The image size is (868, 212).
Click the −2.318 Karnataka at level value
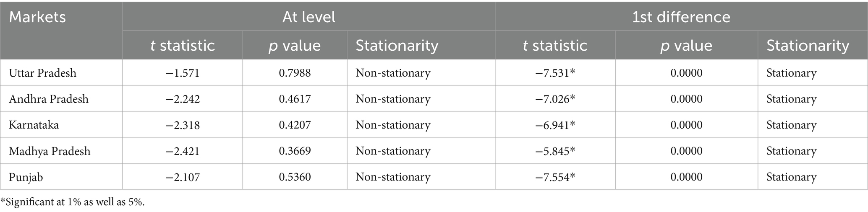tap(183, 125)
